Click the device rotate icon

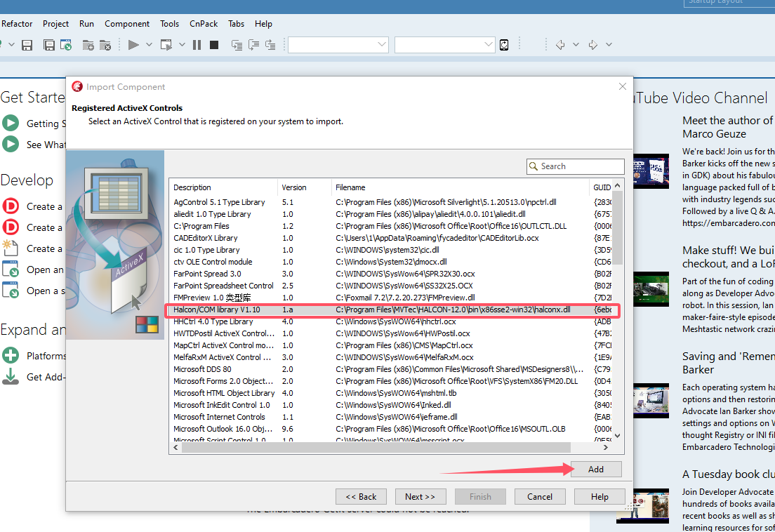[x=504, y=45]
